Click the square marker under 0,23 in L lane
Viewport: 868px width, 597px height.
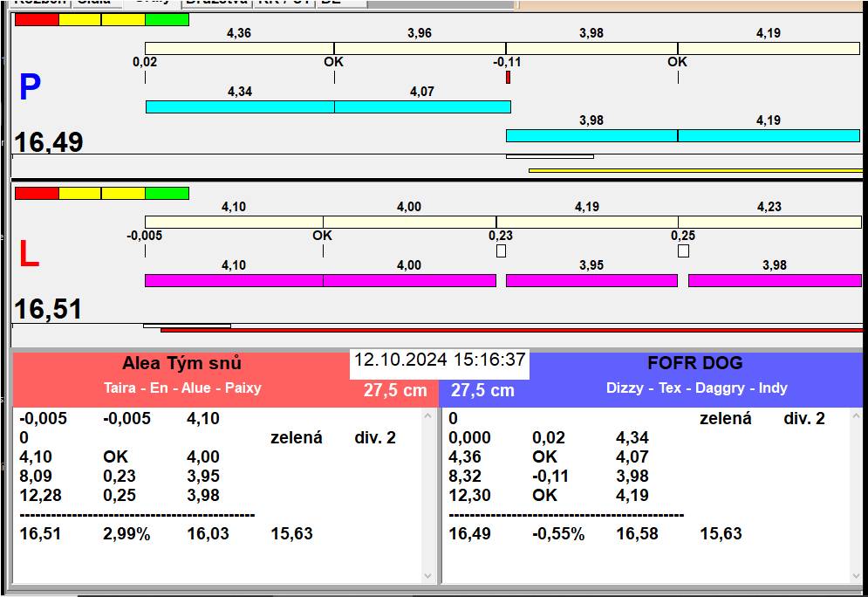[501, 250]
